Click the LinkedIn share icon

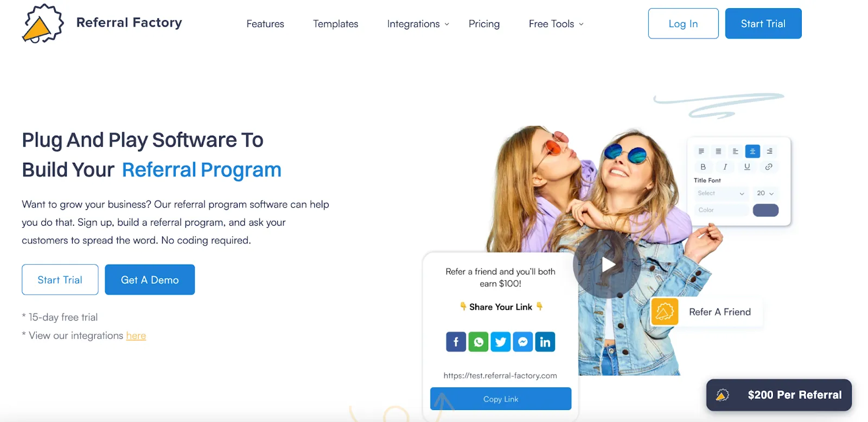(545, 342)
